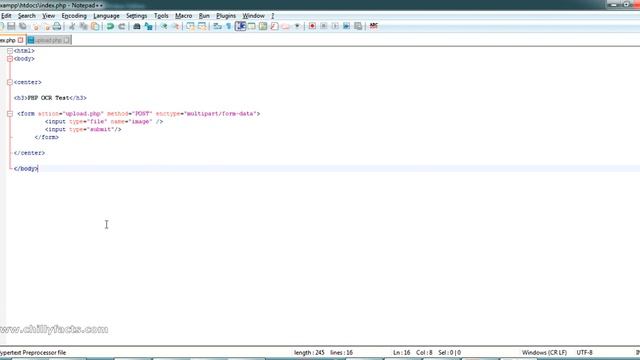The height and width of the screenshot is (360, 640).
Task: Open the Run menu
Action: [x=204, y=16]
